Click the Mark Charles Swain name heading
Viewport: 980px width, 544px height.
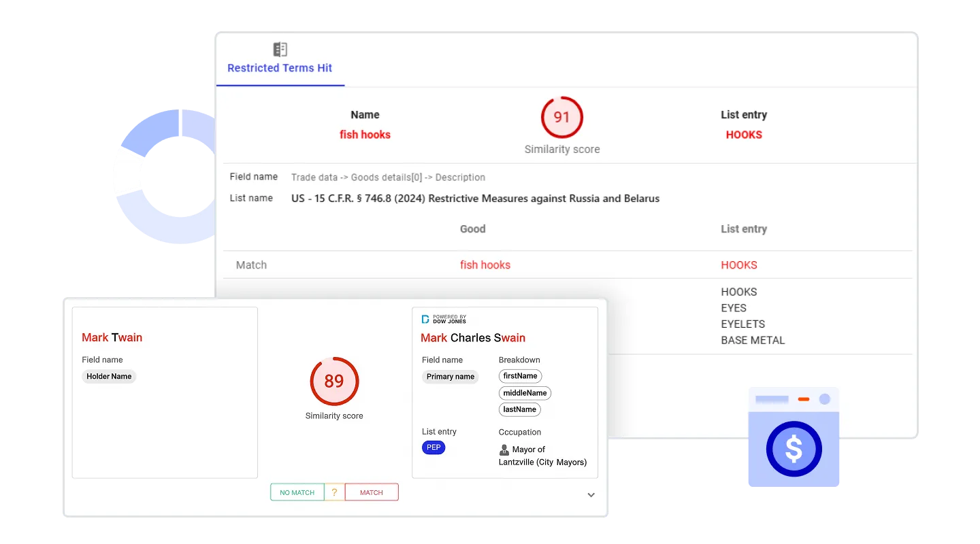tap(473, 338)
